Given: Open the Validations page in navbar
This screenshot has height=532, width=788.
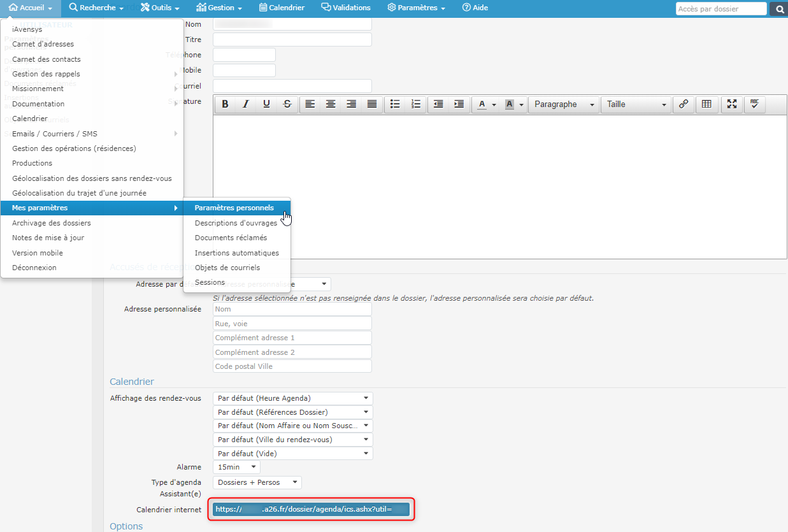Looking at the screenshot, I should pos(346,8).
